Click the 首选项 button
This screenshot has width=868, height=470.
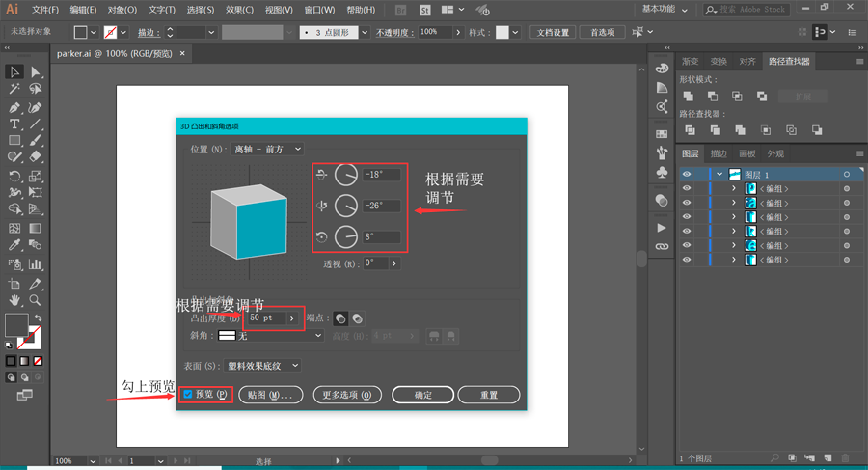click(602, 32)
